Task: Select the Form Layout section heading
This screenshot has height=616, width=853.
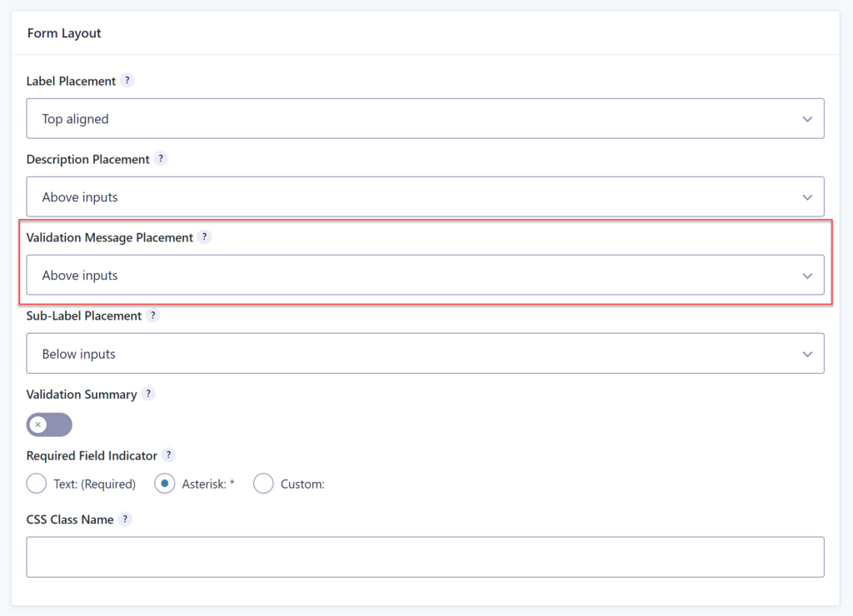Action: point(64,33)
